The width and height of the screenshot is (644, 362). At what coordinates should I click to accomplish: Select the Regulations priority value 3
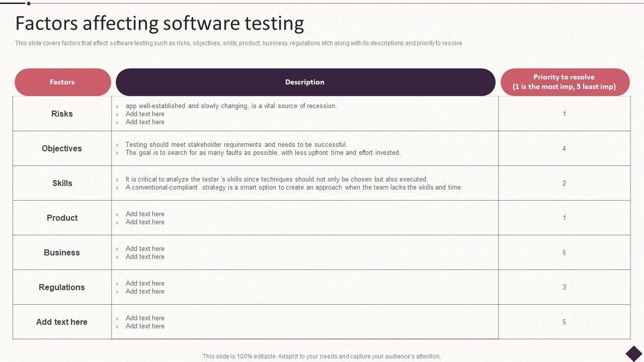point(564,287)
